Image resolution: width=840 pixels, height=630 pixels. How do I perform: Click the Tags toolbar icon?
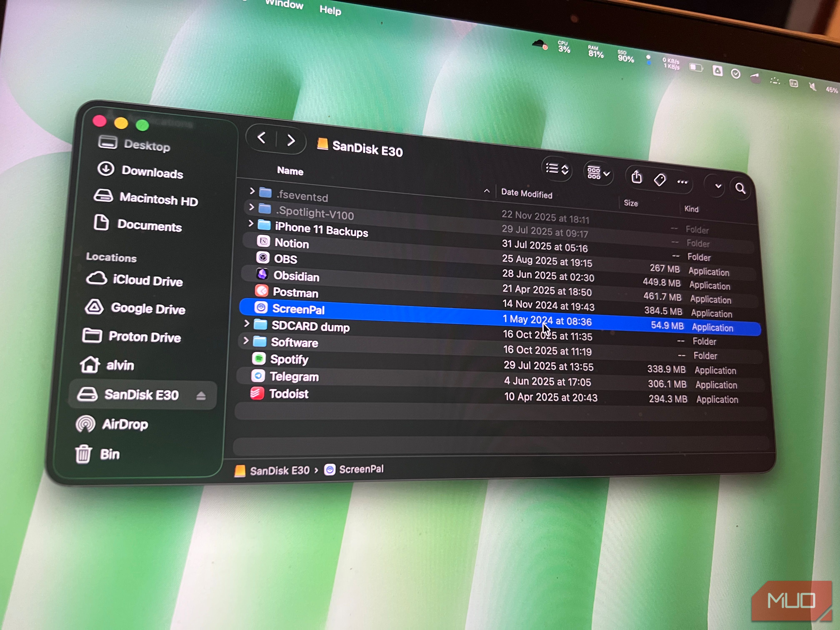tap(660, 180)
